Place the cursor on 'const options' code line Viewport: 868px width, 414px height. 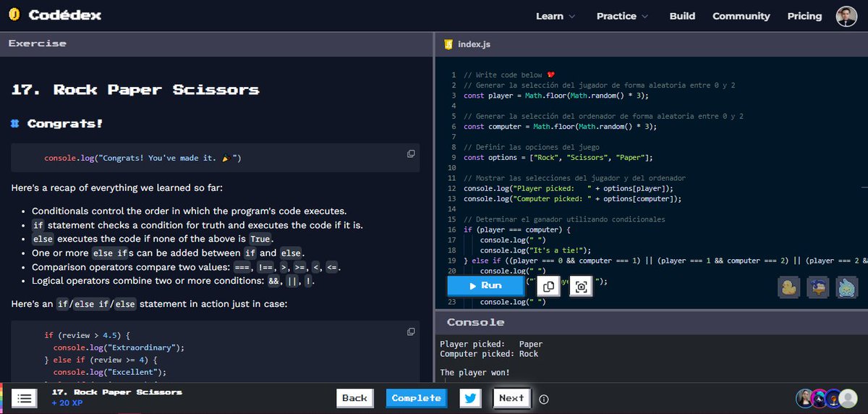coord(558,157)
